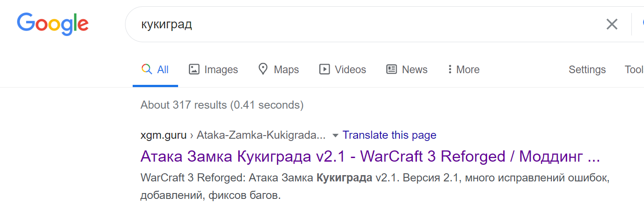The width and height of the screenshot is (644, 220).
Task: Click the Ataka-Zamka-Kukigrada breadcrumb path
Action: point(261,135)
